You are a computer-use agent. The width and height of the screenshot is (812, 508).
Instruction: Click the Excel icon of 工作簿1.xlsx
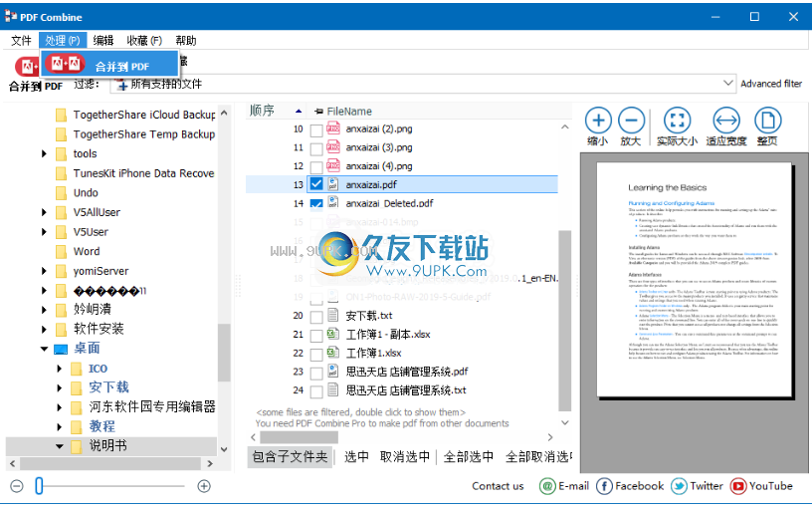(x=333, y=353)
